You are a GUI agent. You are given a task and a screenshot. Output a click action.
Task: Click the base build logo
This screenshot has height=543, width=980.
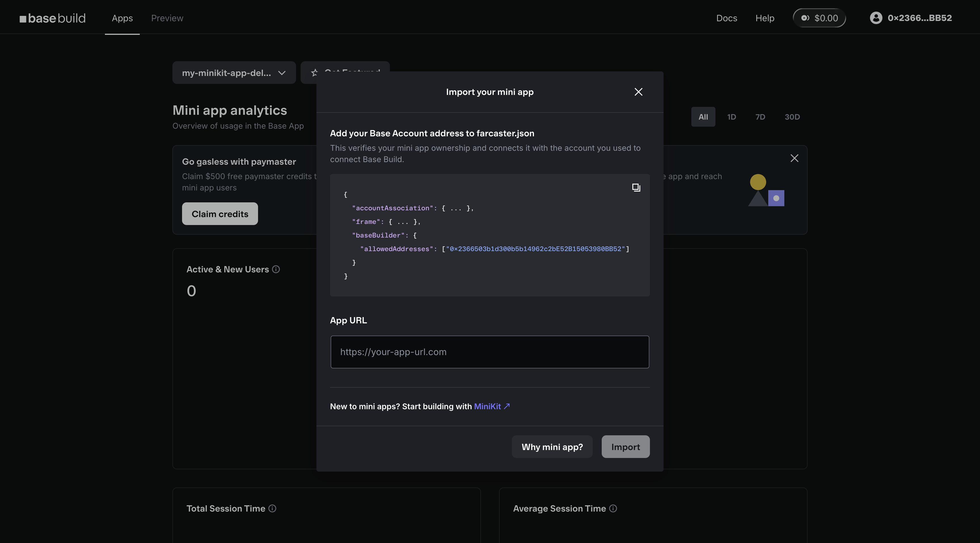click(x=53, y=18)
